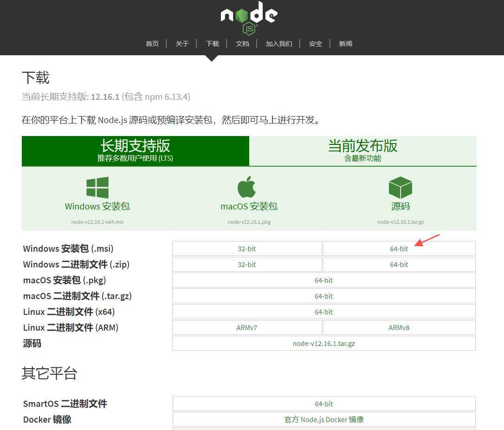This screenshot has width=504, height=430.
Task: Click the macOS 安装包 (.pkg) row label
Action: (65, 280)
